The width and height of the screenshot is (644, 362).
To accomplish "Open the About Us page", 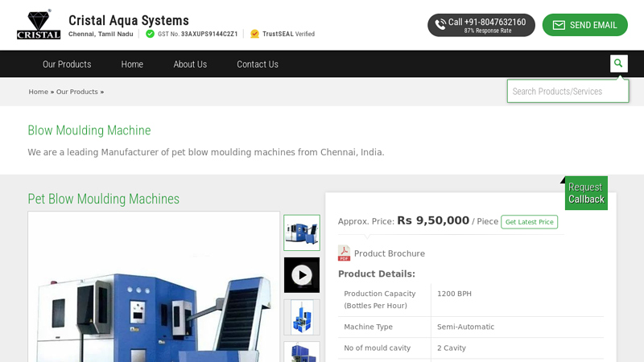I will click(190, 64).
